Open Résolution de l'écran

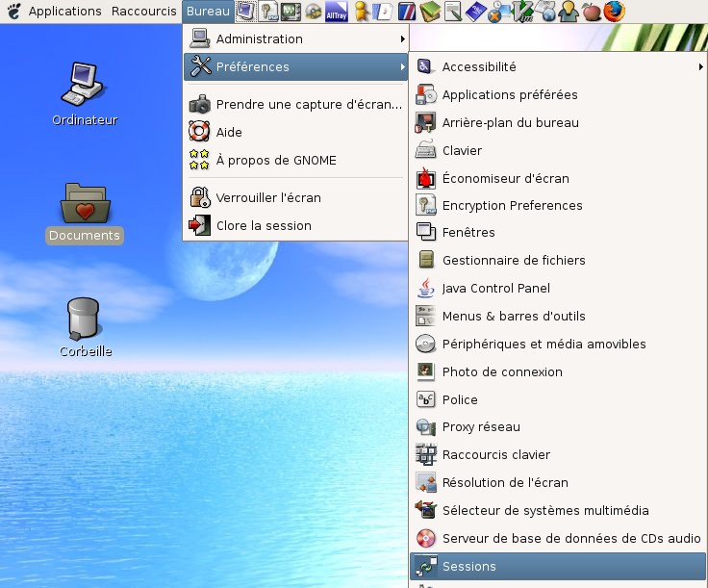[x=558, y=483]
